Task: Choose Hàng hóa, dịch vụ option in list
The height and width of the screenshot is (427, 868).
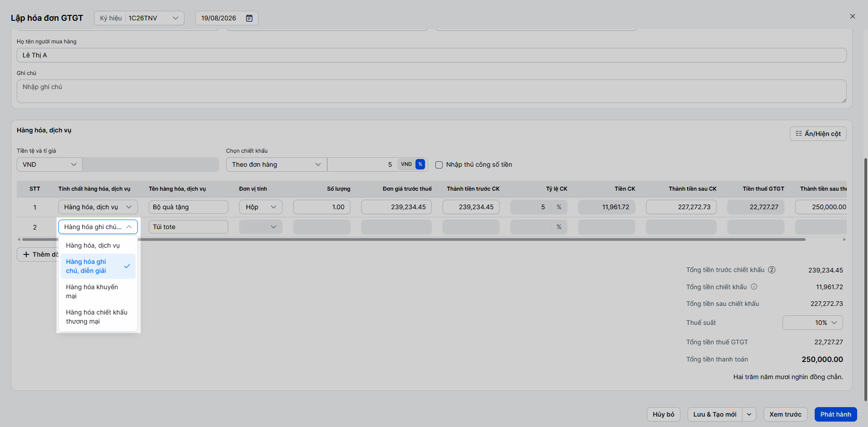Action: pyautogui.click(x=98, y=245)
